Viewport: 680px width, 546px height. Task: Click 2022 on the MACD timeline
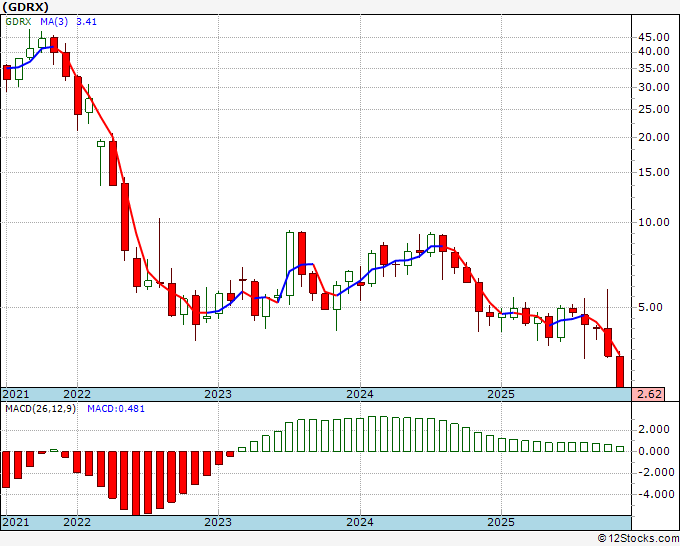(x=77, y=522)
